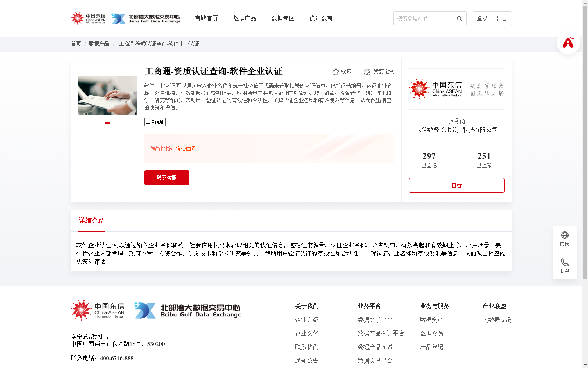Open 商城首页 in the top navigation

click(207, 18)
